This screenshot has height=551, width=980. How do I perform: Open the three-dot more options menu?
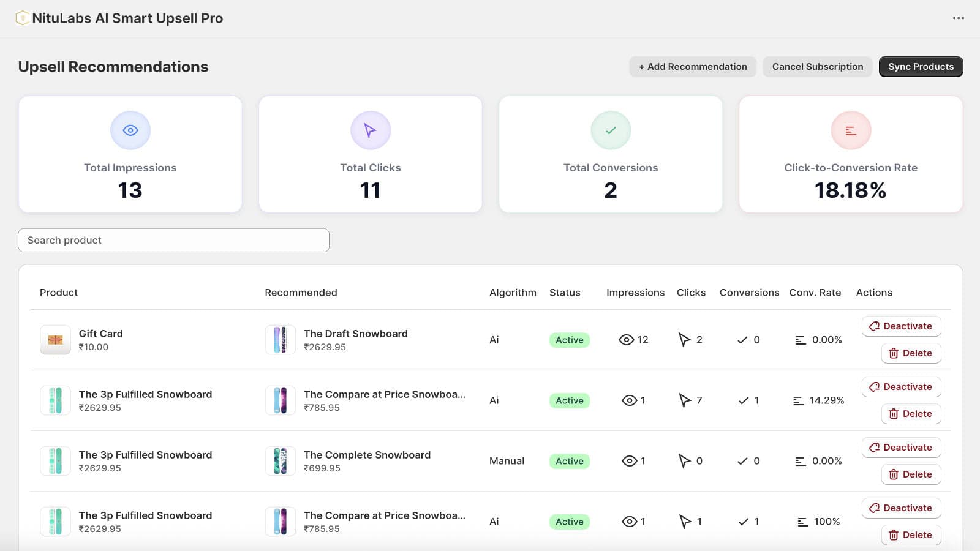coord(959,18)
